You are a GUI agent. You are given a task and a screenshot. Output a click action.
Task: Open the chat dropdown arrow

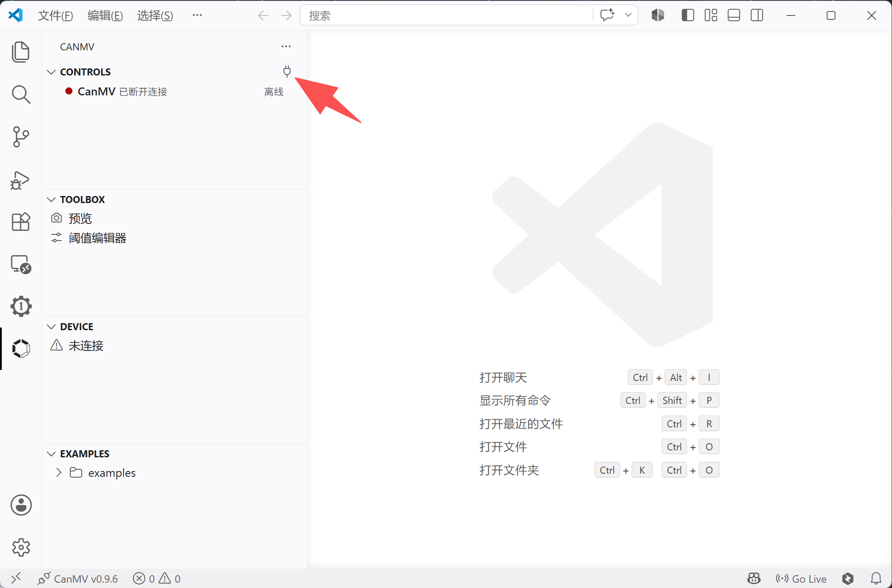(628, 15)
